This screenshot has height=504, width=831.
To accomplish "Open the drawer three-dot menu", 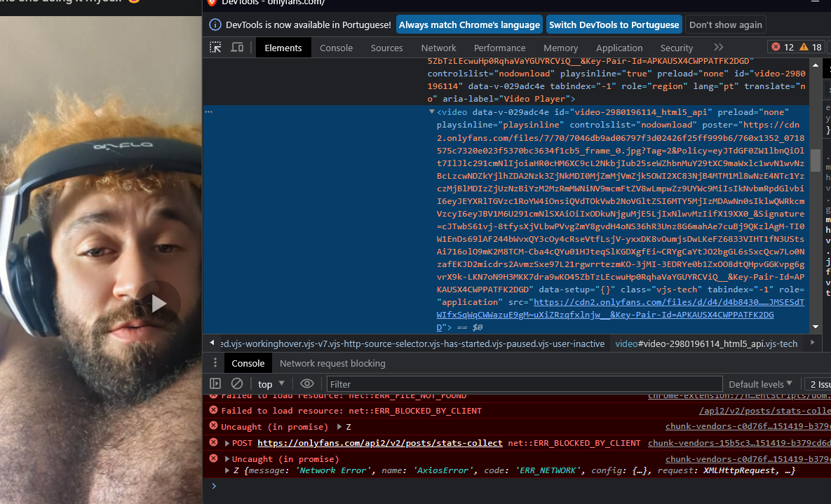I will (x=213, y=363).
